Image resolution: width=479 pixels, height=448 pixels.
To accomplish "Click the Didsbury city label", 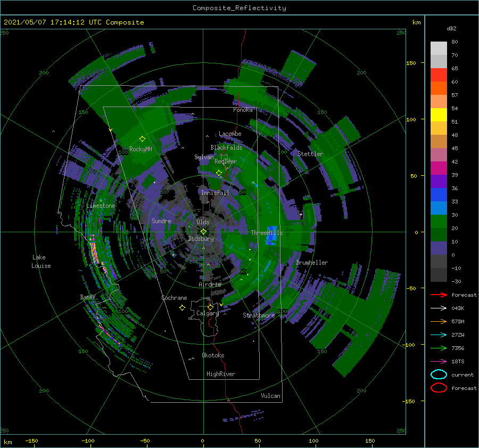I will point(201,239).
